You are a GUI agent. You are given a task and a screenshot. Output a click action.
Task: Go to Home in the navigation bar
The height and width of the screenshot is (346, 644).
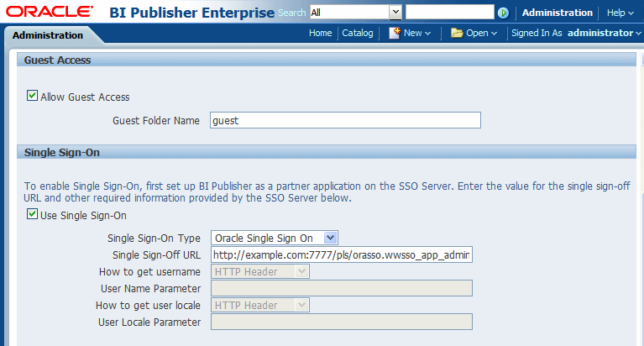pyautogui.click(x=321, y=33)
